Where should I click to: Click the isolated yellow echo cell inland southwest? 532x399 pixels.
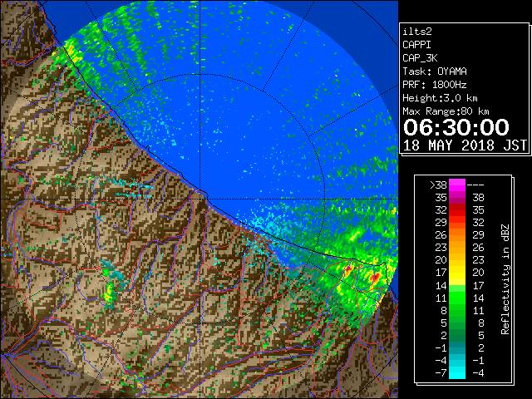coord(108,293)
